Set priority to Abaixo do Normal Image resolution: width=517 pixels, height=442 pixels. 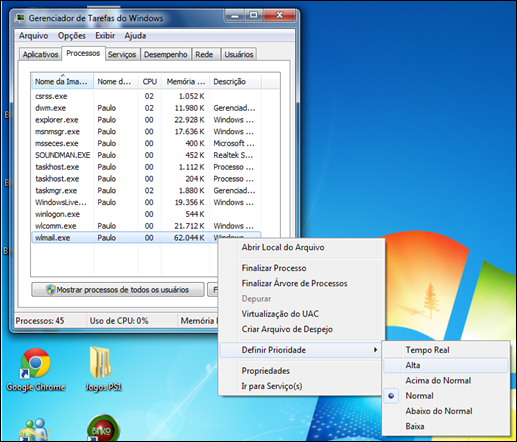[446, 411]
